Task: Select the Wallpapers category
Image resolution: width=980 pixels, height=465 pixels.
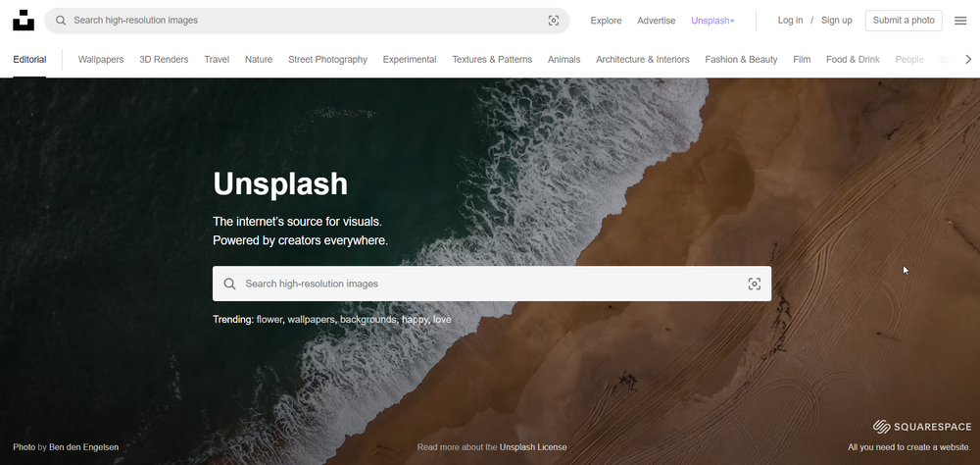Action: (x=101, y=60)
